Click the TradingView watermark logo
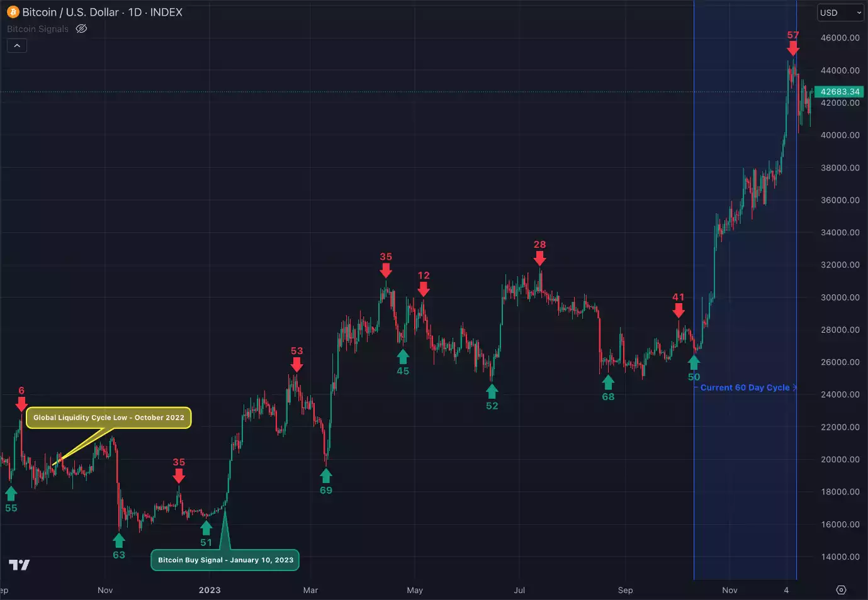Screen dimensions: 868x600 20,565
